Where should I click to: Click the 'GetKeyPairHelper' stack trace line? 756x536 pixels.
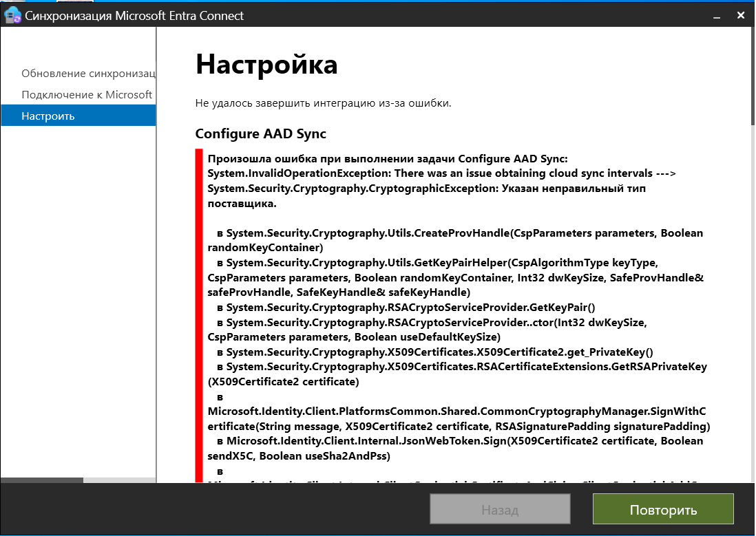click(x=437, y=263)
